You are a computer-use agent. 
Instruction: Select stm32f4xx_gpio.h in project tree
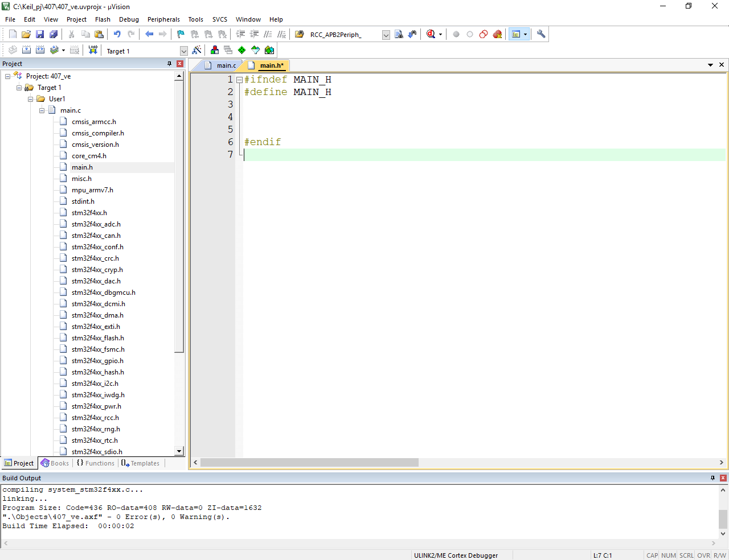click(x=97, y=361)
